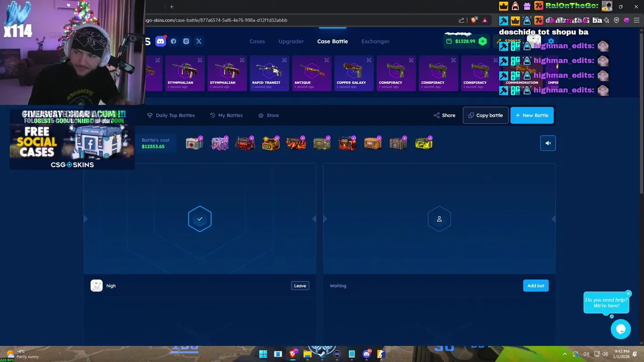This screenshot has height=362, width=644.
Task: Open a new browser tab with plus
Action: point(172,7)
